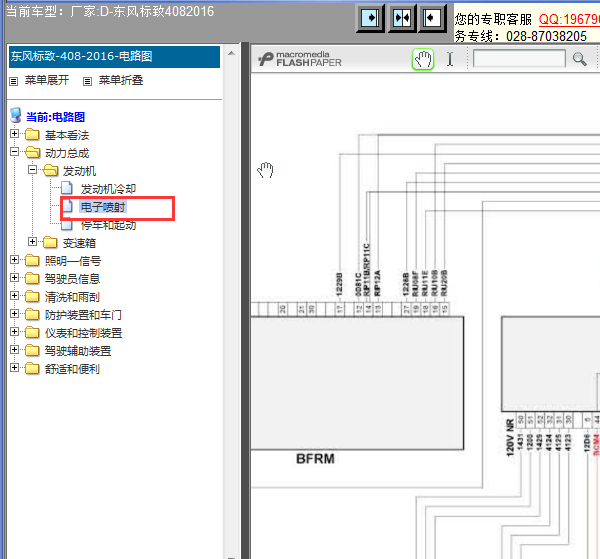
Task: Click the 动力总成 open folder icon
Action: (33, 152)
